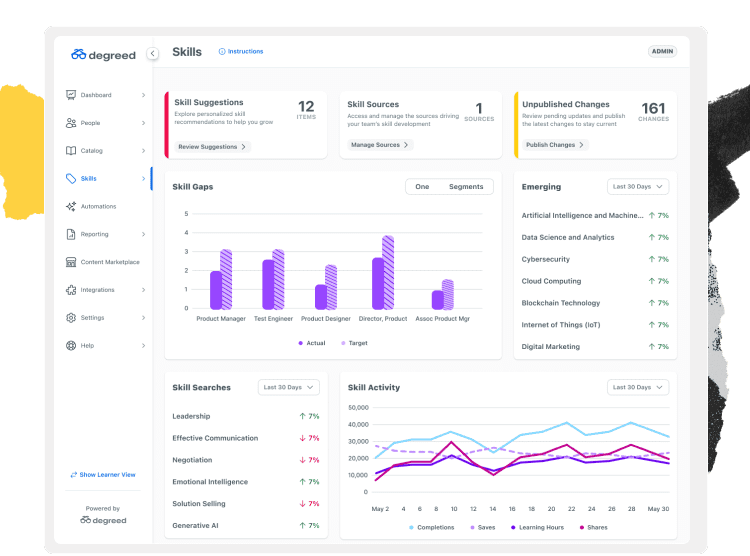Open Emerging Last 30 Days dropdown
This screenshot has height=556, width=750.
coord(637,187)
